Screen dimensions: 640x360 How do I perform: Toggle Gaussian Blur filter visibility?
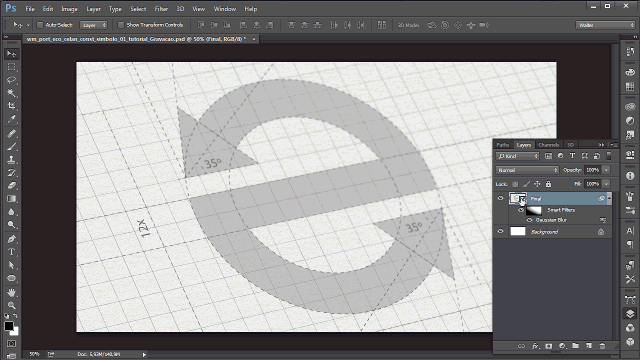(x=529, y=220)
